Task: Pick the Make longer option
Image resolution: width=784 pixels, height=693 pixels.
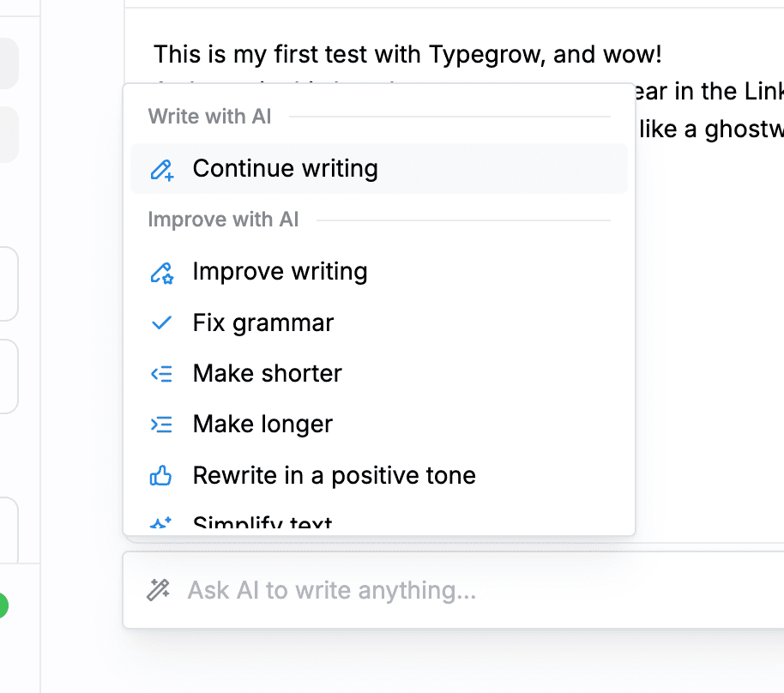Action: pos(262,425)
